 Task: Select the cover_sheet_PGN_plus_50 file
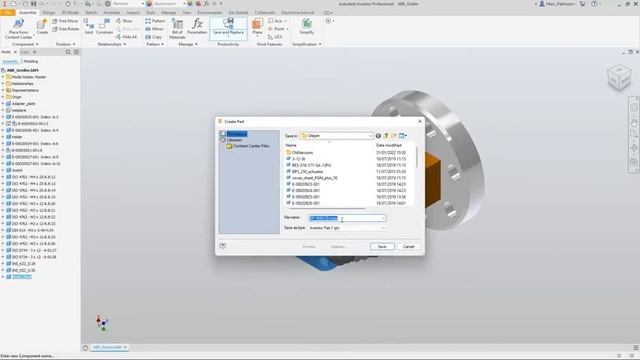click(315, 178)
